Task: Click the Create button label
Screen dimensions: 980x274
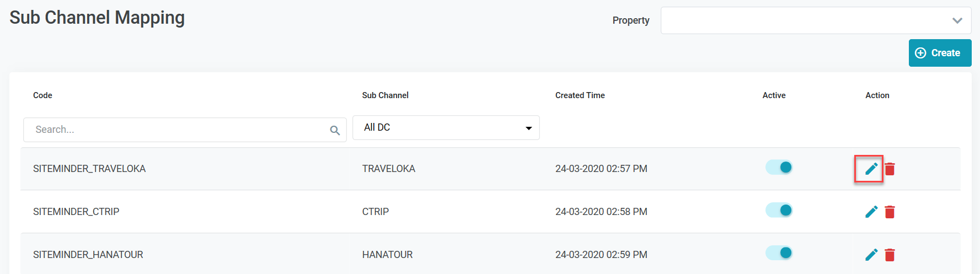Action: 945,53
